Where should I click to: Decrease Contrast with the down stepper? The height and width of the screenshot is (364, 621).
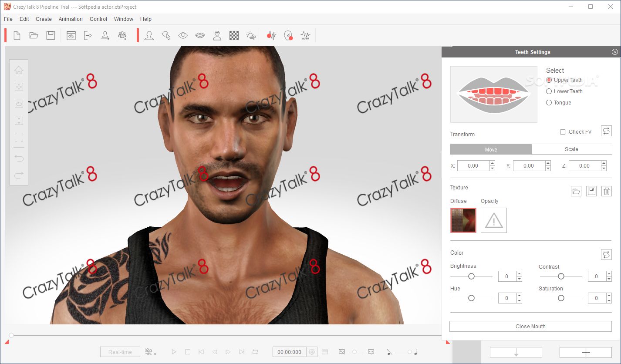[x=609, y=279]
